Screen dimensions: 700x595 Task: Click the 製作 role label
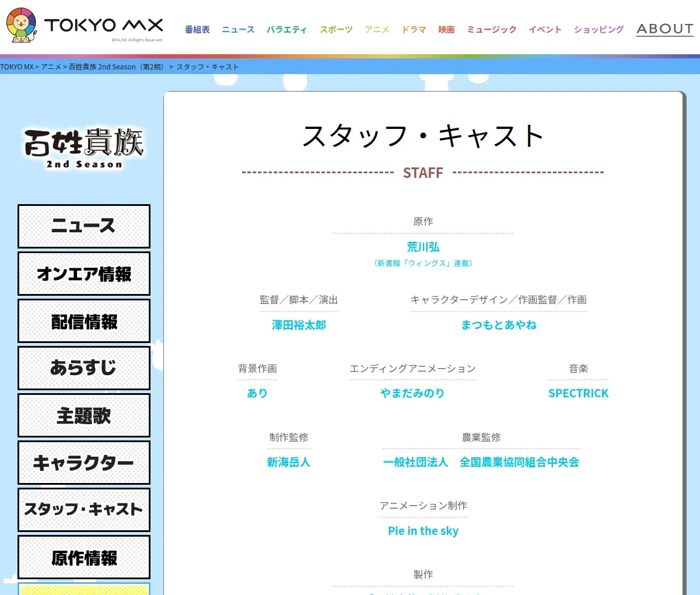coord(423,575)
